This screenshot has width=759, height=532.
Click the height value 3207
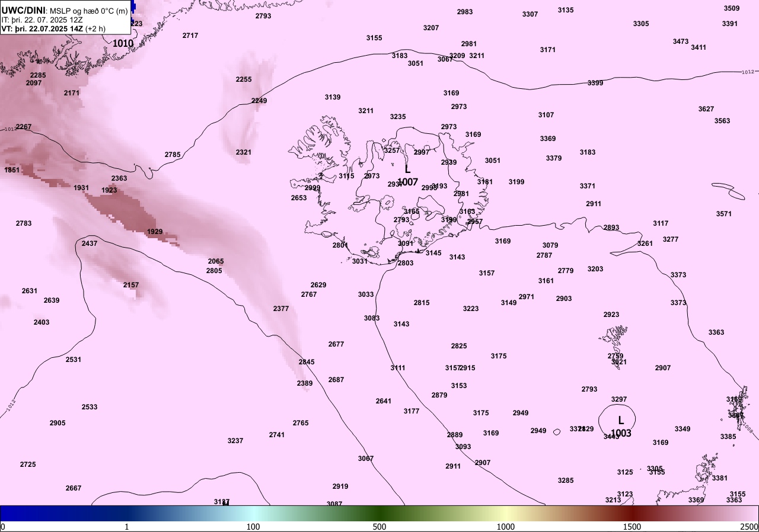(431, 28)
